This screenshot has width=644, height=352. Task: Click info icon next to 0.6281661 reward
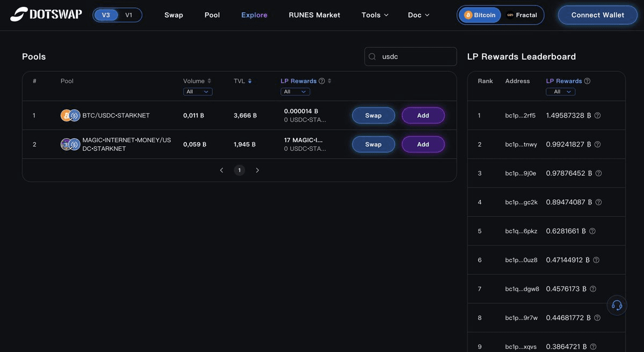coord(592,231)
